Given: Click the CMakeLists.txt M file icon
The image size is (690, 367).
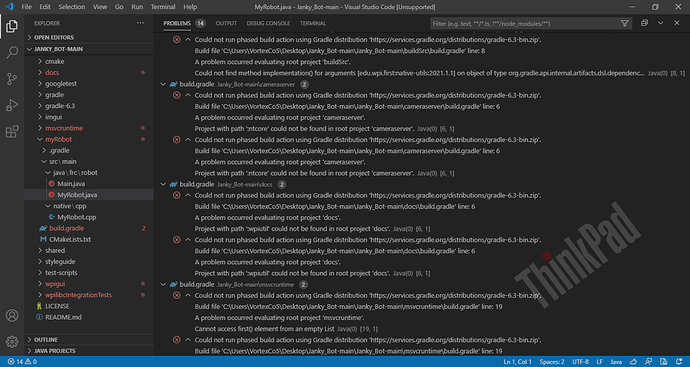Looking at the screenshot, I should [x=43, y=239].
